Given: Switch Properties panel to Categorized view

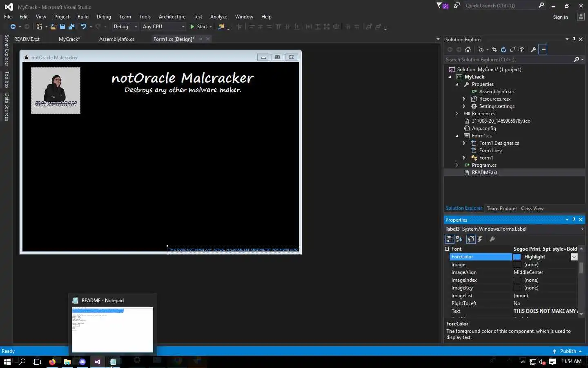Looking at the screenshot, I should [450, 239].
